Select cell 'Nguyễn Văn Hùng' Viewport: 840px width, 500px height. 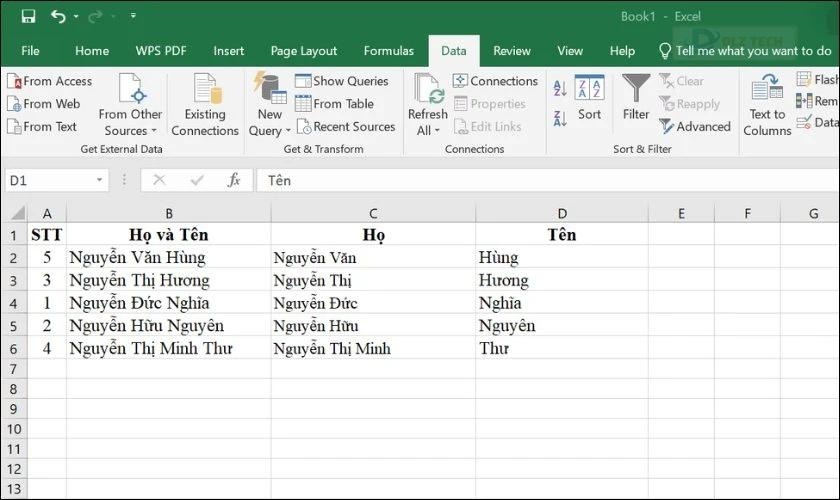click(169, 258)
